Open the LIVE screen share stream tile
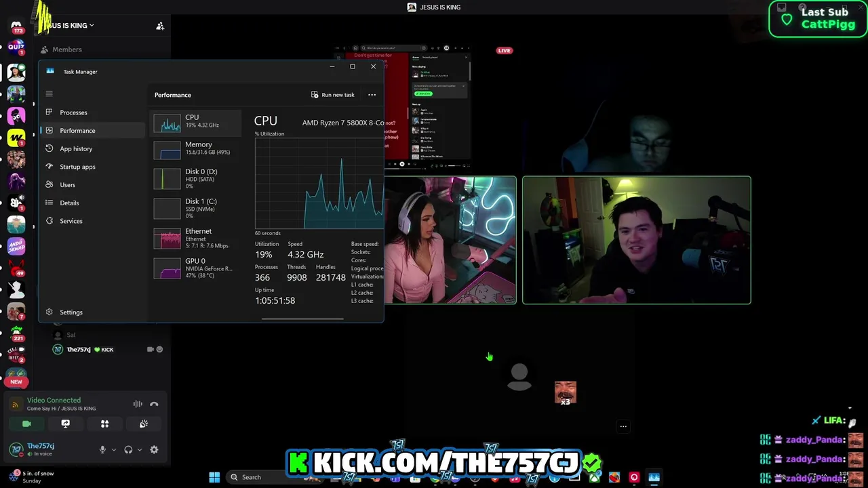The width and height of the screenshot is (868, 488). 427,106
